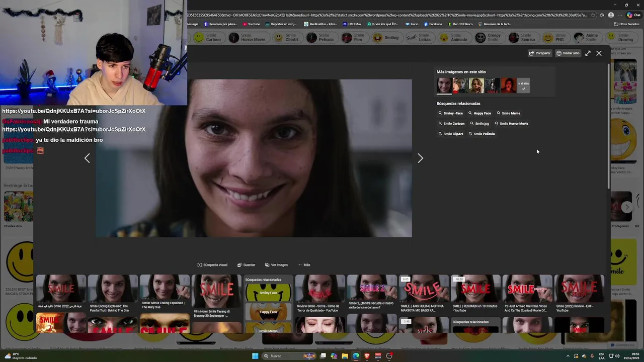Open the browser profile avatar icon
Screen dimensions: 644x362
click(x=611, y=15)
